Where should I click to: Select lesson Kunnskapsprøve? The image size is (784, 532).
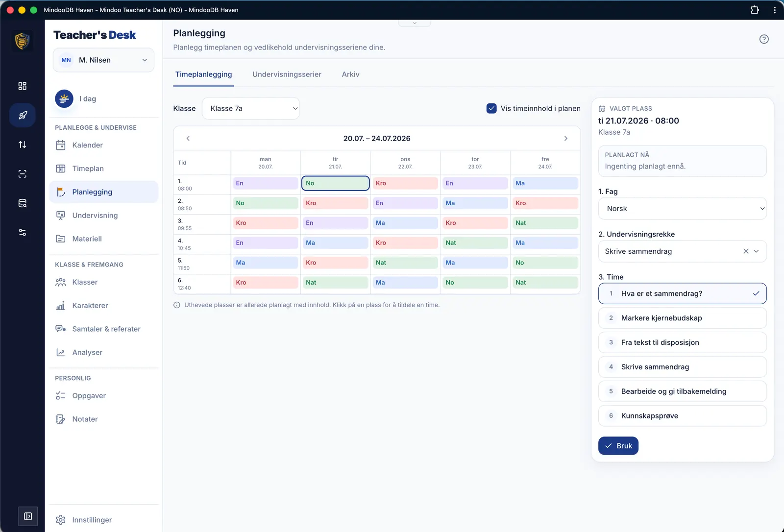pos(682,416)
